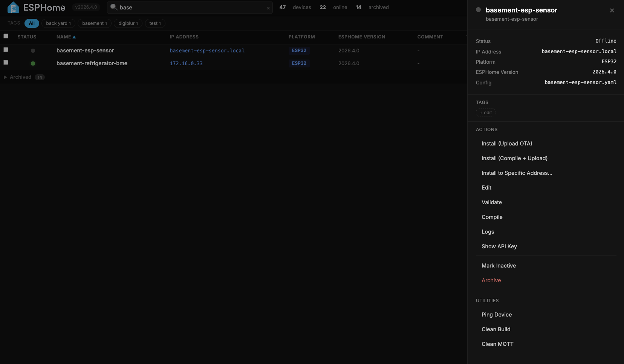Click the ESPHome house logo icon

[x=13, y=7]
